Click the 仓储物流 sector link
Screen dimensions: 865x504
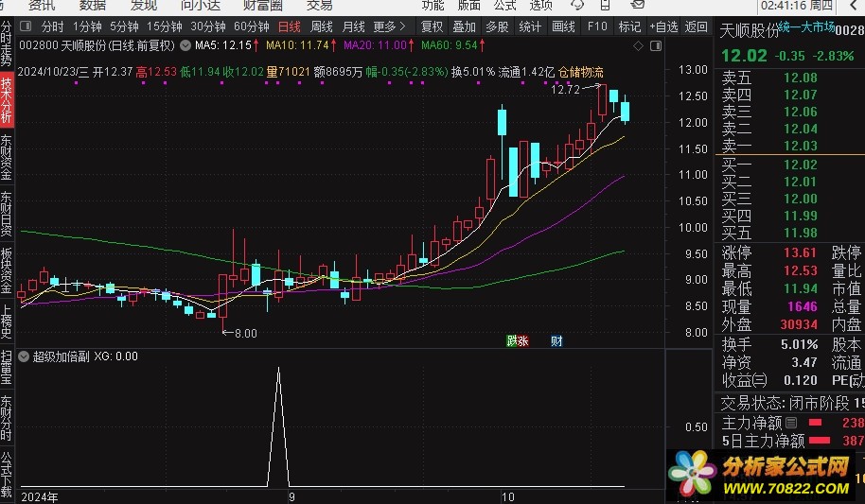(x=581, y=72)
